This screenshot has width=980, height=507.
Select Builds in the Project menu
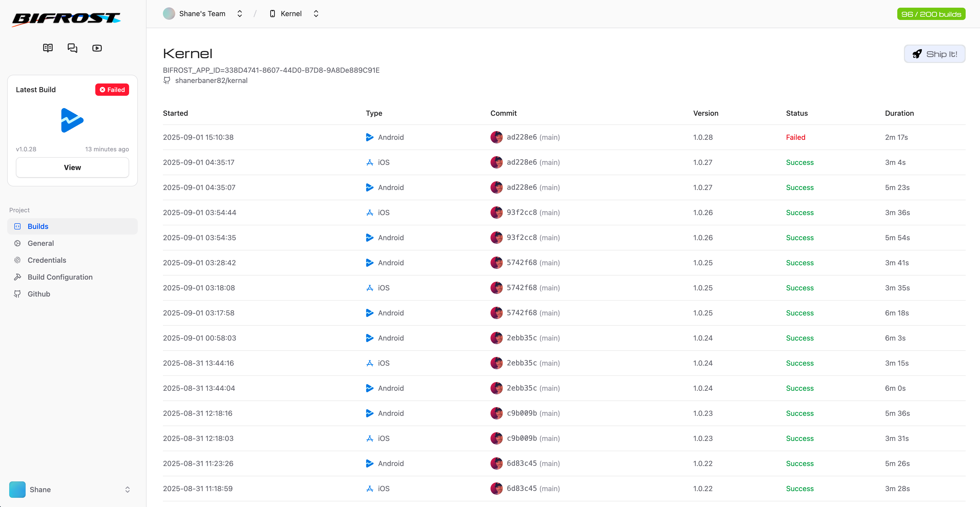(x=38, y=226)
